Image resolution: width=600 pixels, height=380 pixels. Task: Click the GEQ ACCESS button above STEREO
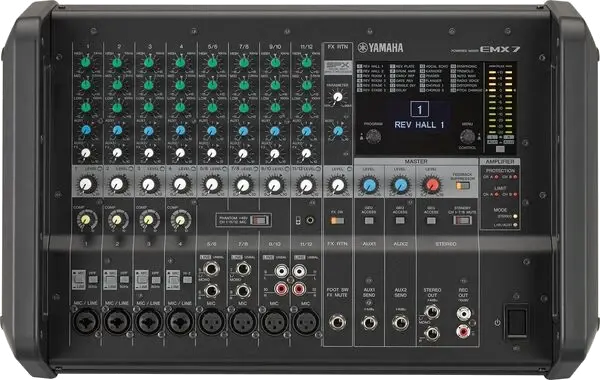click(x=431, y=221)
